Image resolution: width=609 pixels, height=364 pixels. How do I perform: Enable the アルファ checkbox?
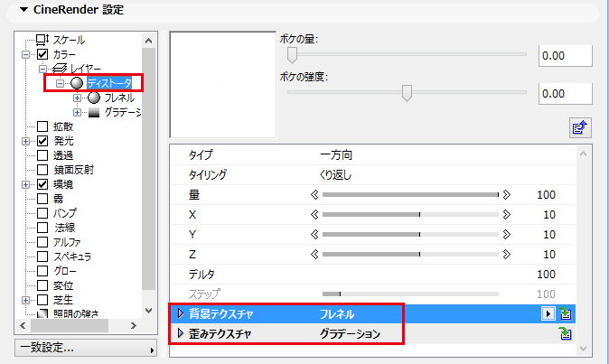coord(42,242)
